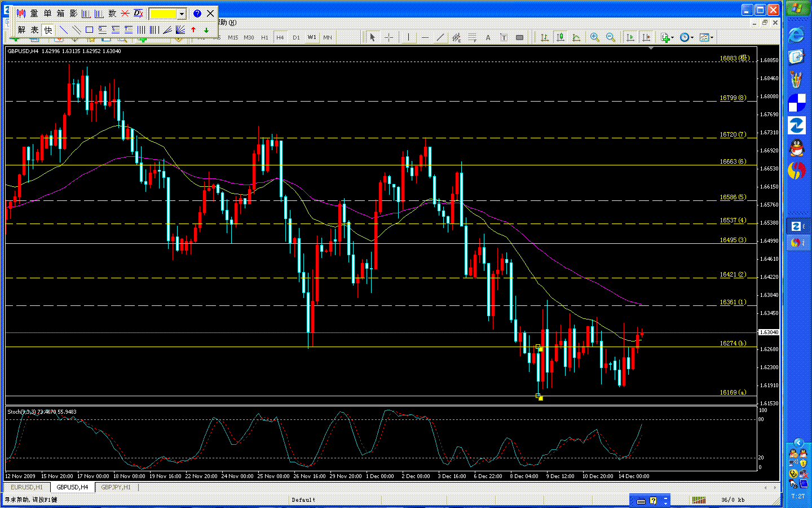The width and height of the screenshot is (812, 508).
Task: Place a green down arrow marker
Action: pos(206,30)
